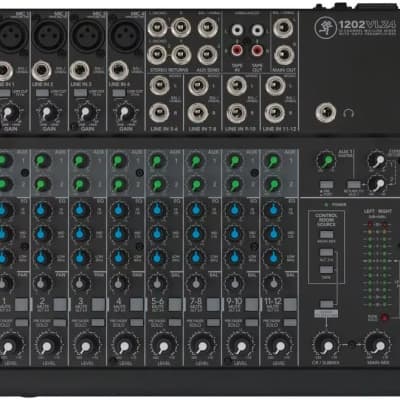Click the green Aux 1 Master knob

pos(326,161)
